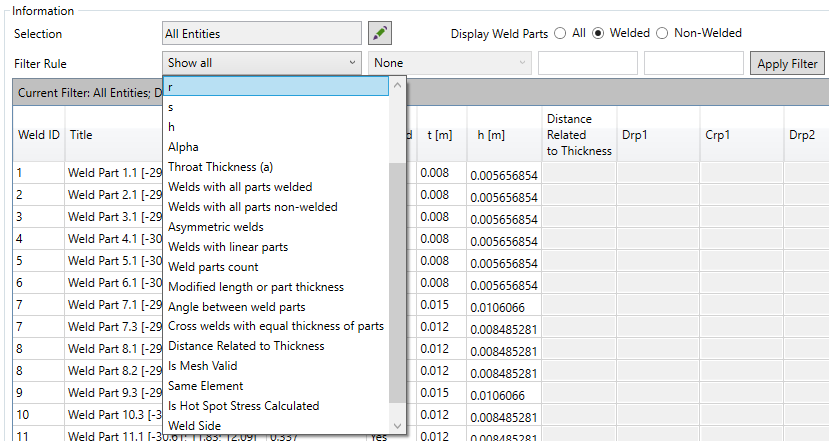Image resolution: width=829 pixels, height=441 pixels.
Task: Click the Apply Filter button
Action: tap(786, 64)
